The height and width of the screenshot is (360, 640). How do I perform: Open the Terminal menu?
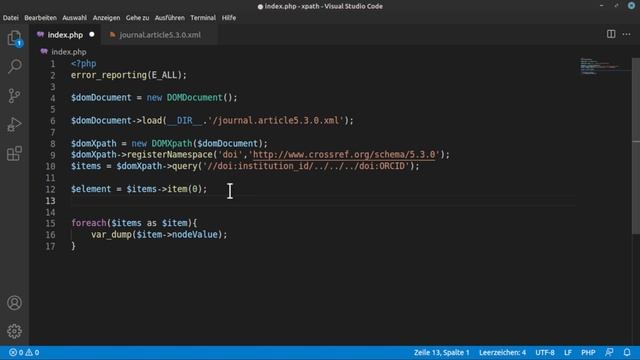tap(203, 18)
